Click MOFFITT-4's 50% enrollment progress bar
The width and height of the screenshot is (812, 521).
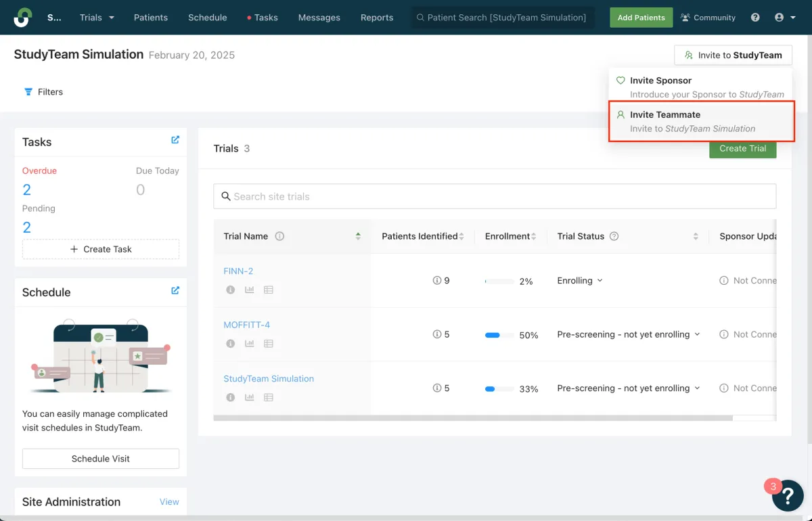493,334
